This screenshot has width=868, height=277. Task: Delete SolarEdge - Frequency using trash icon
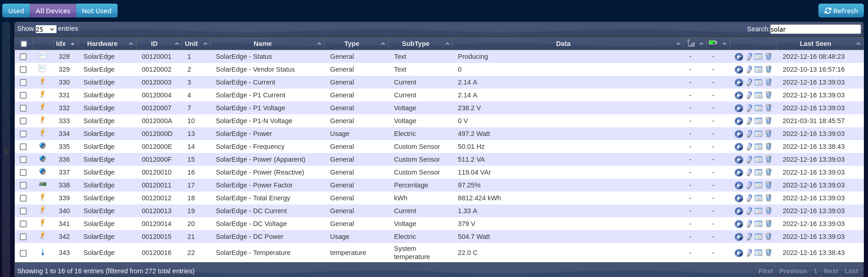pos(768,147)
